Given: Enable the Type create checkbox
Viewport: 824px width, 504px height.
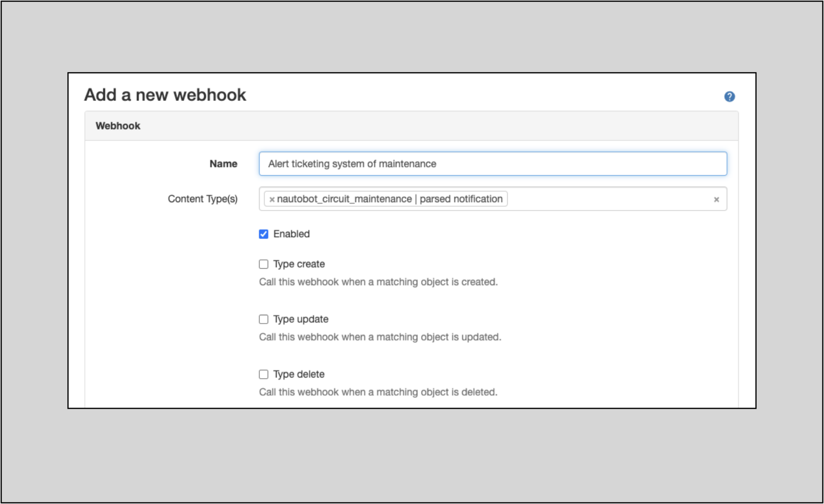Looking at the screenshot, I should point(263,264).
